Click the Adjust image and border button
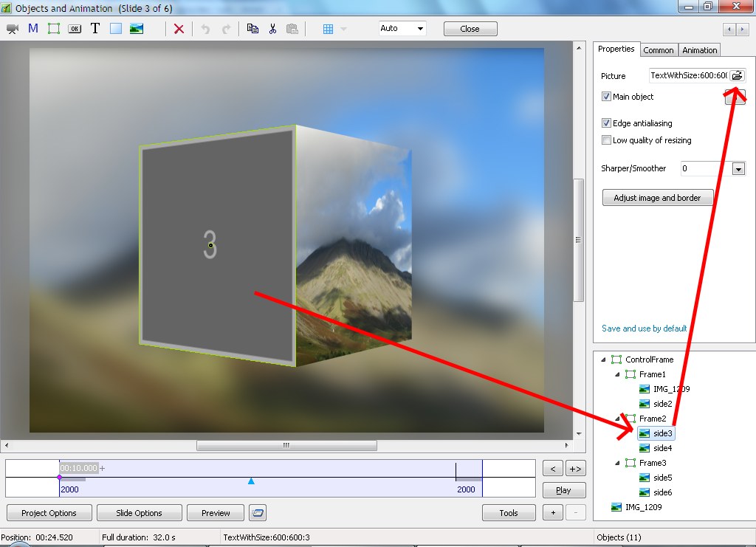 coord(657,198)
